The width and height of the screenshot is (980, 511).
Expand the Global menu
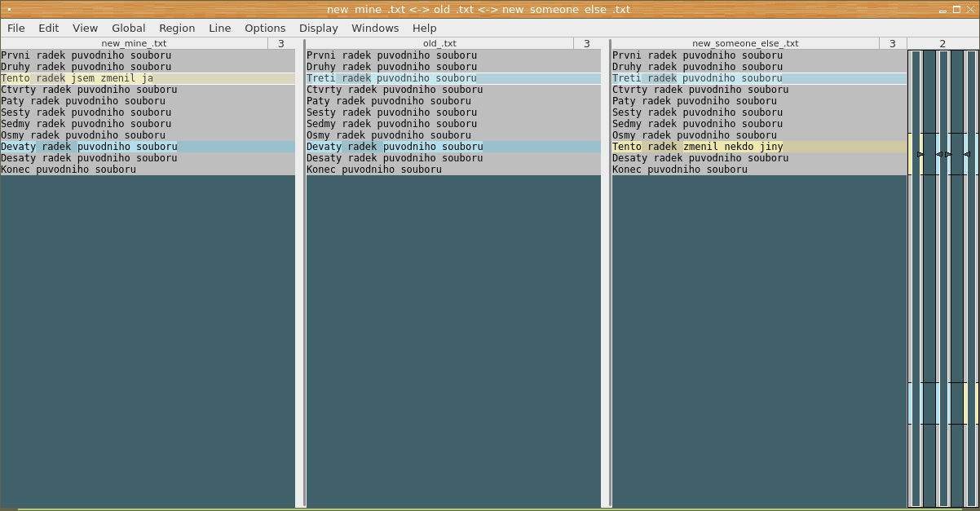(129, 28)
